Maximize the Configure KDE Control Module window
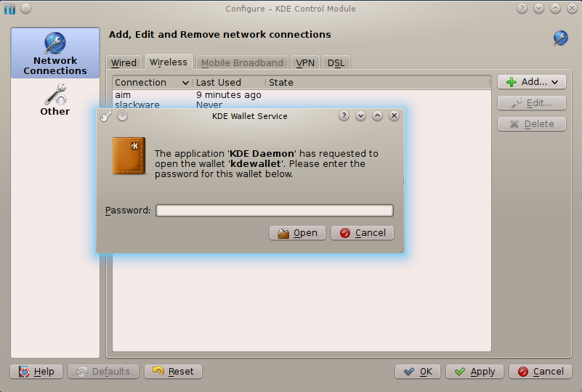This screenshot has height=392, width=582. (x=555, y=9)
